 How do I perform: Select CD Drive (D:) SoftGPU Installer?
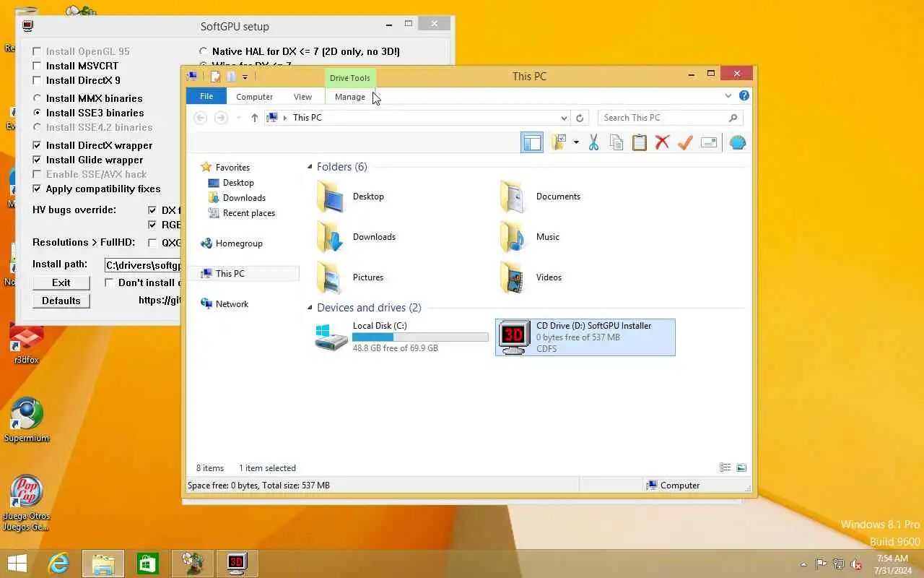tap(585, 337)
